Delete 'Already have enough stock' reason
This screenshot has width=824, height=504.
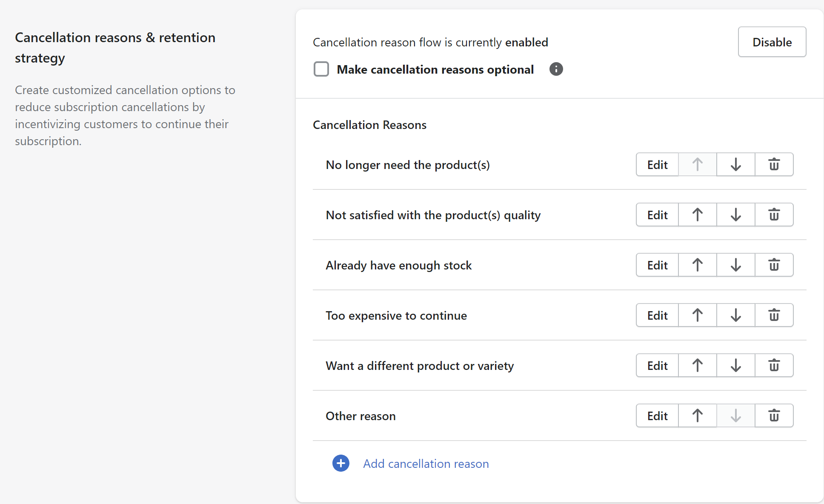pos(774,265)
